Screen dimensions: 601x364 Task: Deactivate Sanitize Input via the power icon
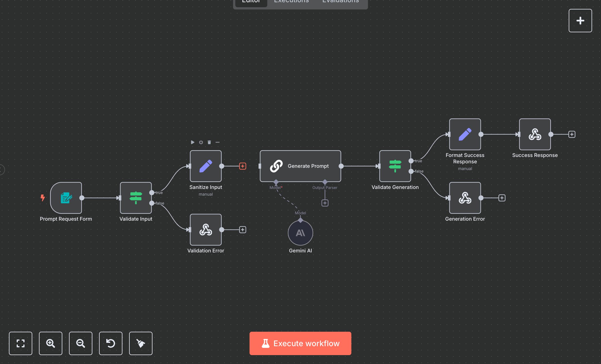[201, 142]
